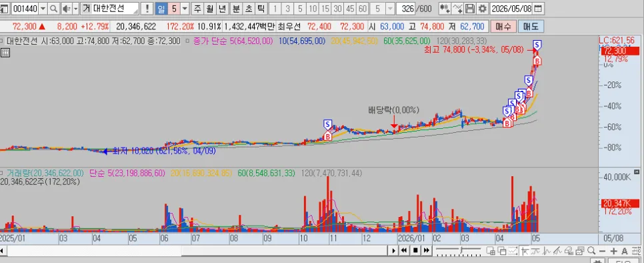Click the left-edge panel toggle icon
Image resolution: width=644 pixels, height=263 pixels.
pyautogui.click(x=4, y=8)
